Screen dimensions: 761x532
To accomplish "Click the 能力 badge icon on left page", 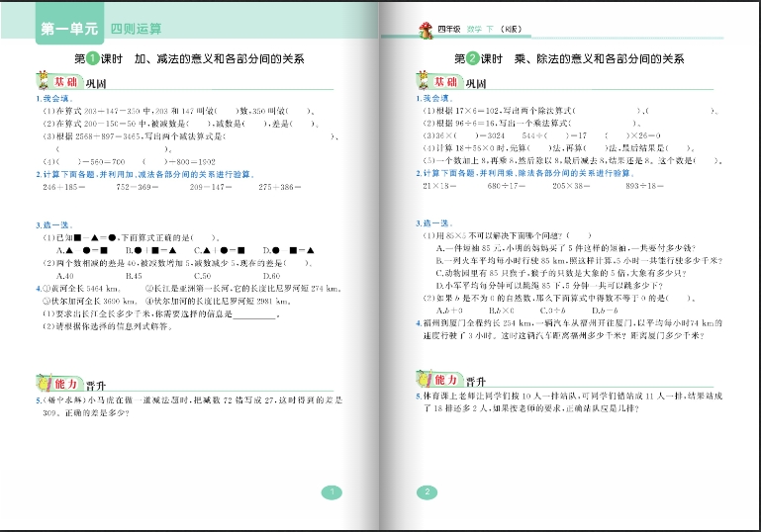I will coord(44,381).
